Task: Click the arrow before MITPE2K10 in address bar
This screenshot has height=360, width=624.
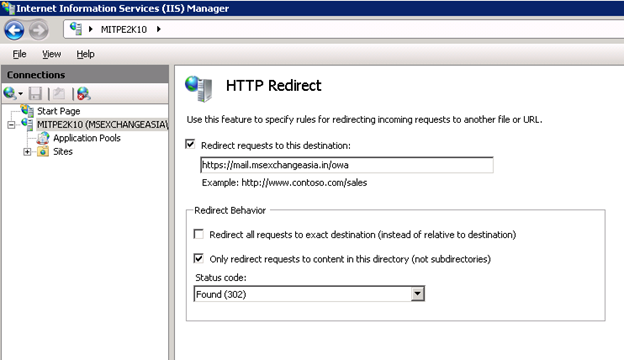Action: coord(91,29)
